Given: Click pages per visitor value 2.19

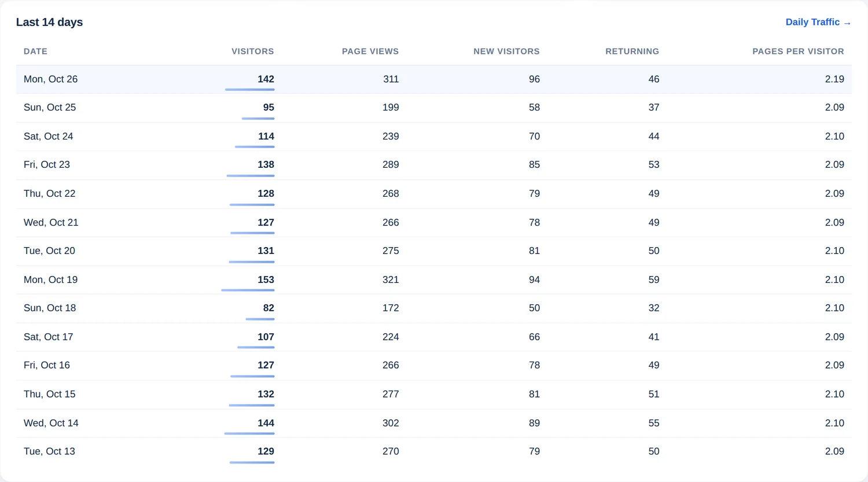Looking at the screenshot, I should coord(834,79).
